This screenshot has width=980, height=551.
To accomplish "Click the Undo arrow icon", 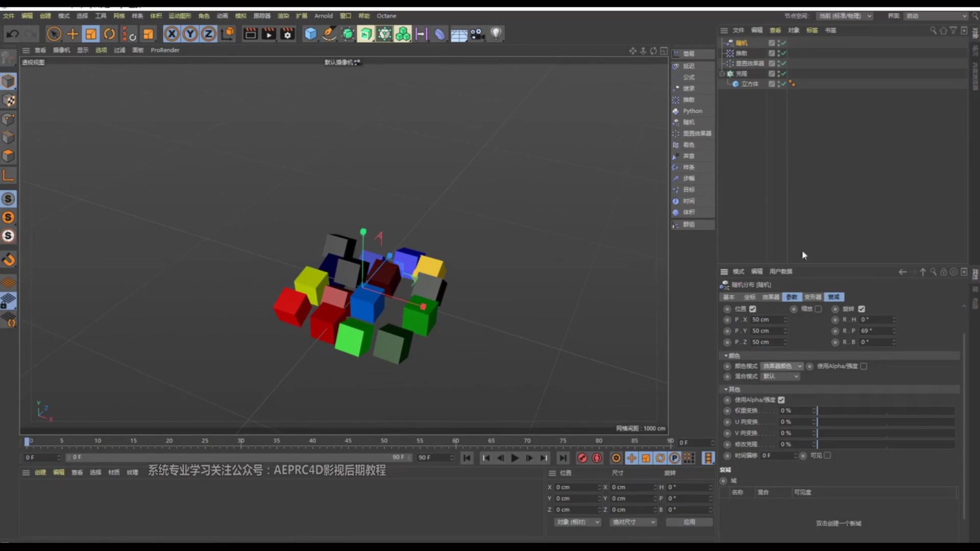I will tap(12, 34).
